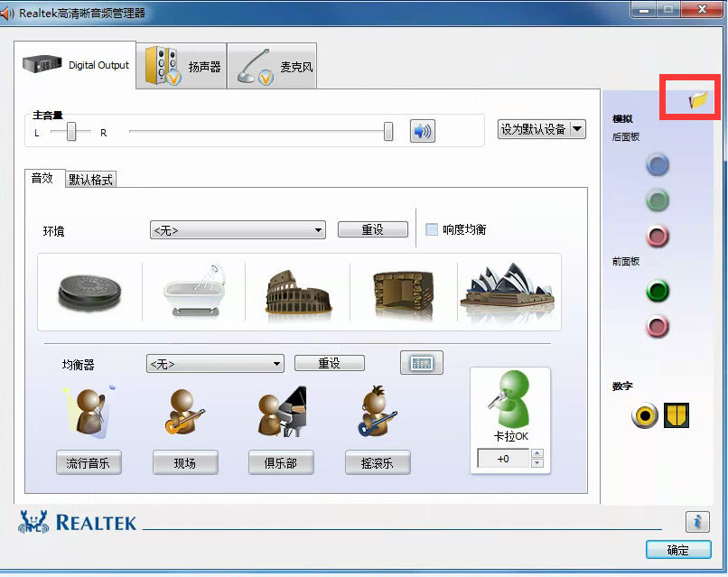Click the blue rear panel jack
Viewport: 728px width, 577px height.
[658, 164]
